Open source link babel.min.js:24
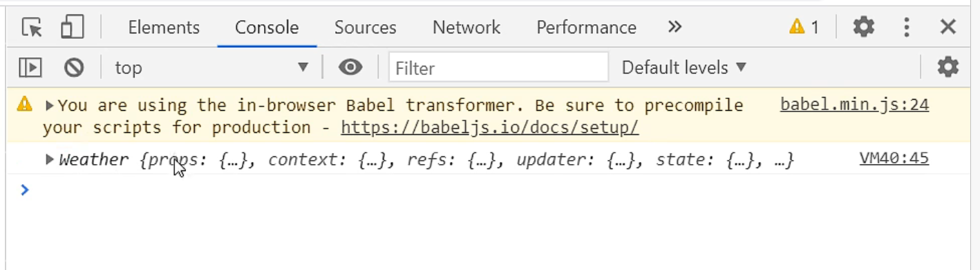 point(854,105)
